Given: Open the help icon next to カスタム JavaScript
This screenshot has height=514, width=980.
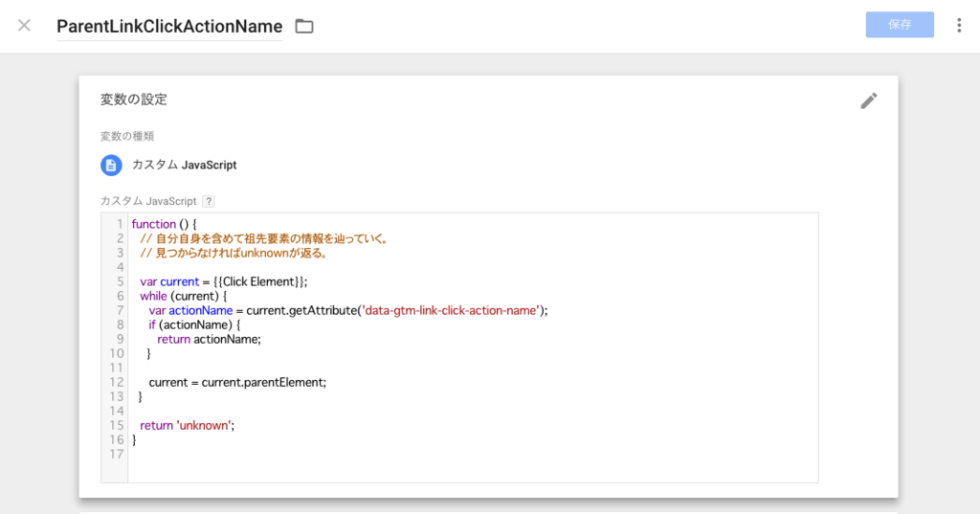Looking at the screenshot, I should click(209, 201).
